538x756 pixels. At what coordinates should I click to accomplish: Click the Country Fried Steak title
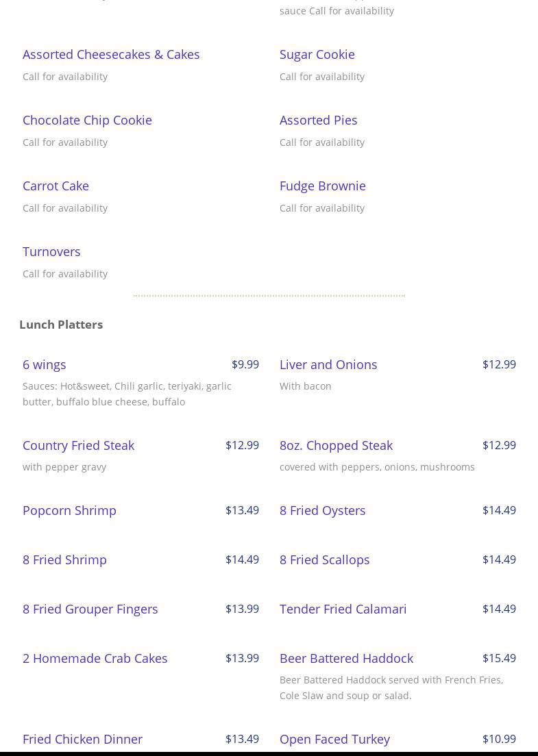[x=78, y=445]
